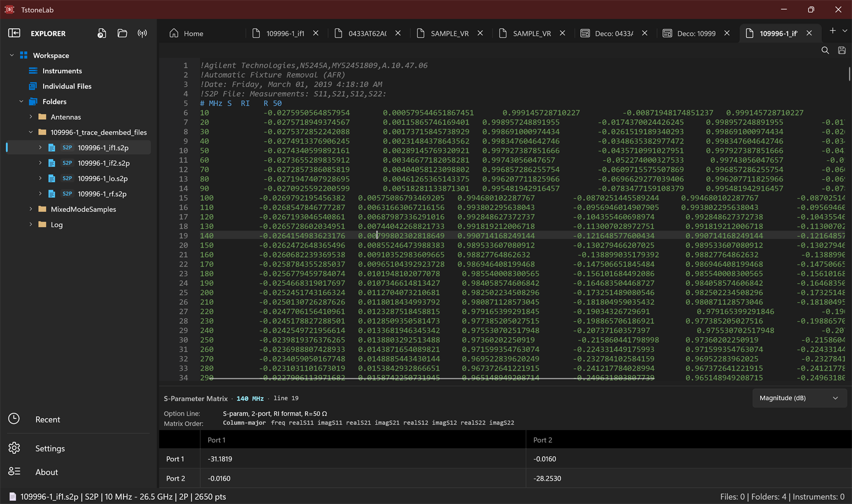The image size is (852, 504).
Task: Click the 109996-1_if1.s2p file icon
Action: (x=52, y=147)
